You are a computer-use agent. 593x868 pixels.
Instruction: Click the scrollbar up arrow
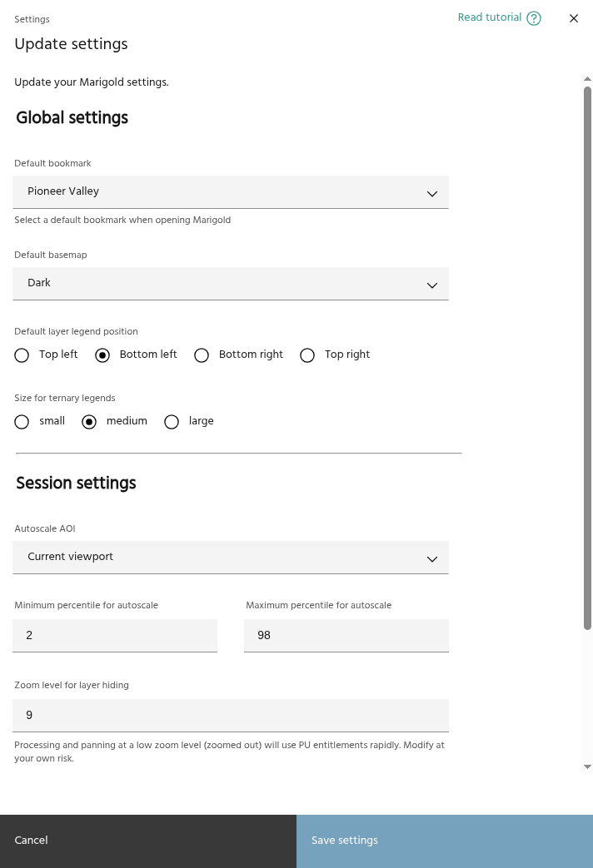click(587, 78)
